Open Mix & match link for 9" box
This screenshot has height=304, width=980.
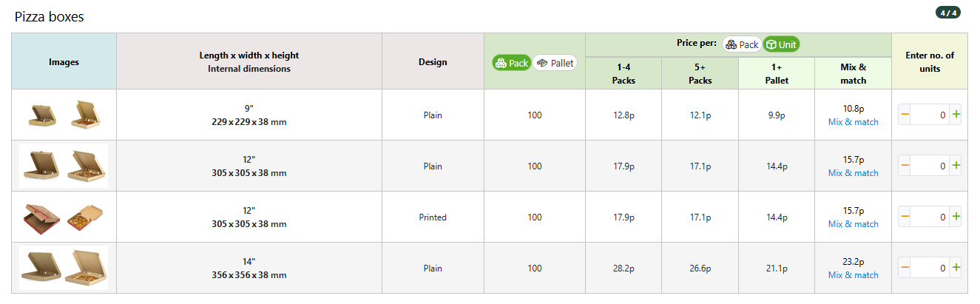854,122
